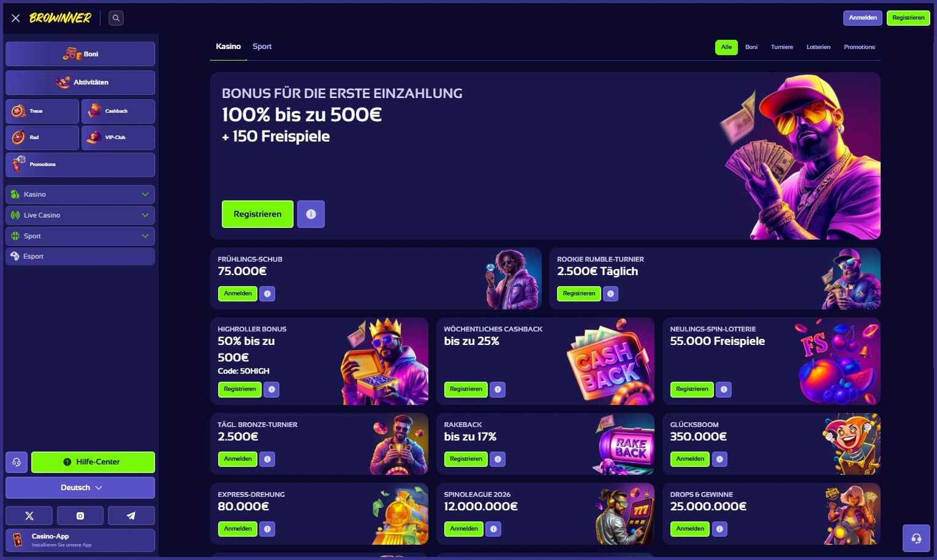Open the Instagram social icon
Viewport: 937px width, 560px height.
(x=80, y=516)
